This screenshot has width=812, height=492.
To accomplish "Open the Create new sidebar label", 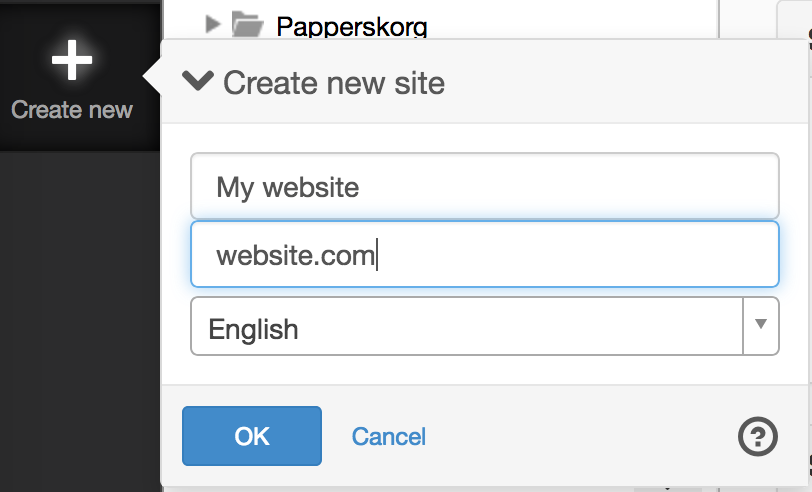I will click(72, 110).
